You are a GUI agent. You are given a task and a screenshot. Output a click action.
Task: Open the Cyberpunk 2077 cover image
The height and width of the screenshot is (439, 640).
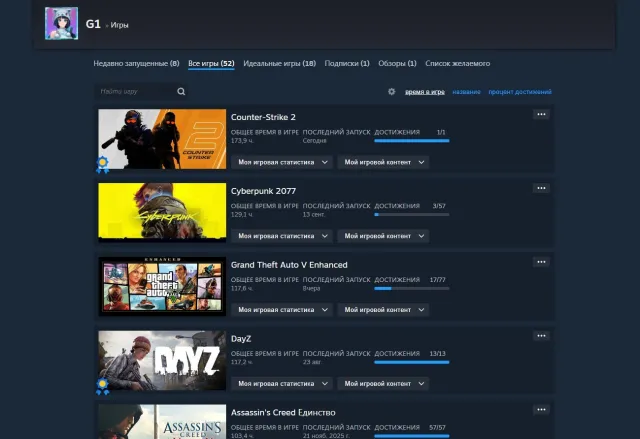[x=162, y=213]
